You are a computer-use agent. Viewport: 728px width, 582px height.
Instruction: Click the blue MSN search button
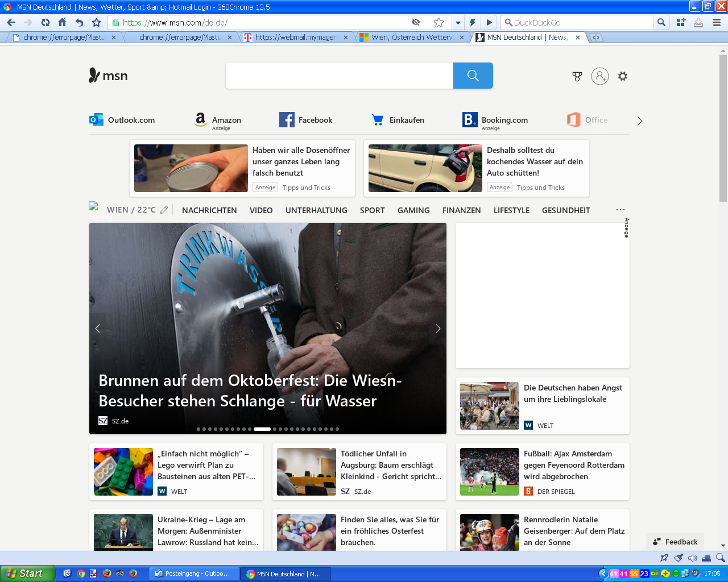coord(473,76)
